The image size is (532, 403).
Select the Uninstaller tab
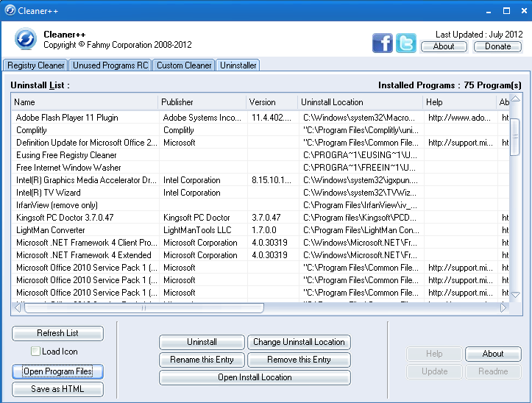(238, 65)
